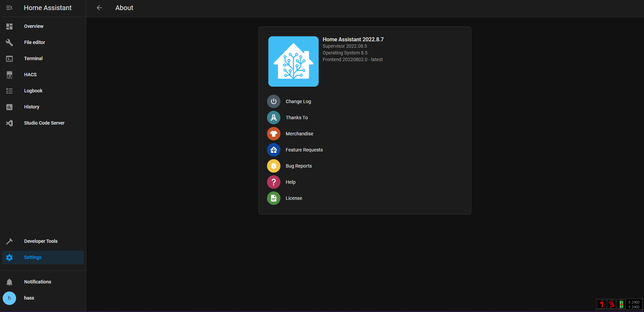
Task: Open the Thanks To link
Action: click(x=297, y=118)
